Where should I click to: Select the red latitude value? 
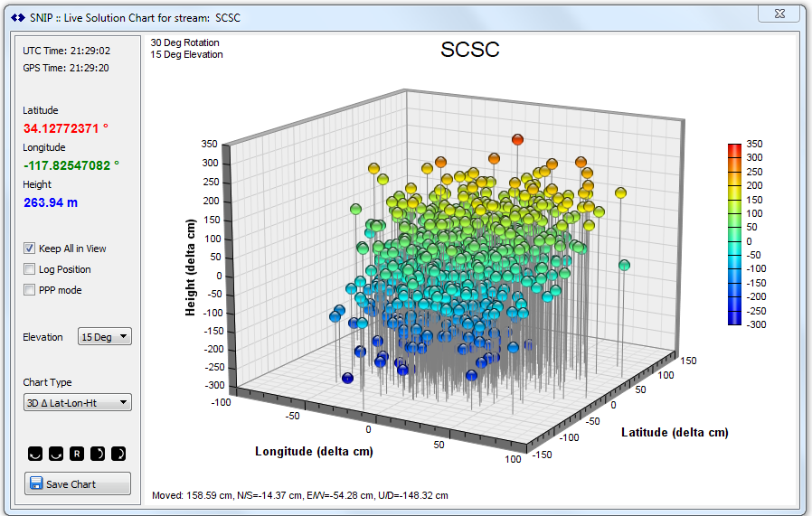tap(71, 128)
